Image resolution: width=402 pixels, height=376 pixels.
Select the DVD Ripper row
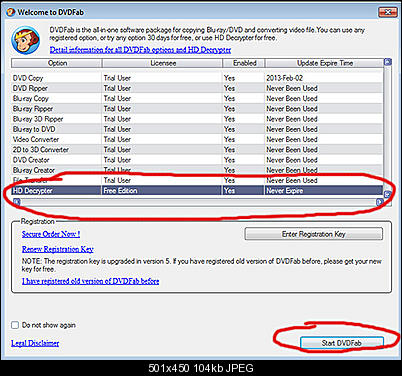pos(197,88)
